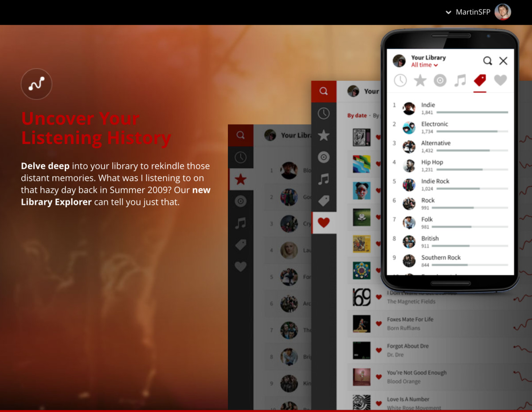Select the star top artists tab on phone

pyautogui.click(x=420, y=80)
